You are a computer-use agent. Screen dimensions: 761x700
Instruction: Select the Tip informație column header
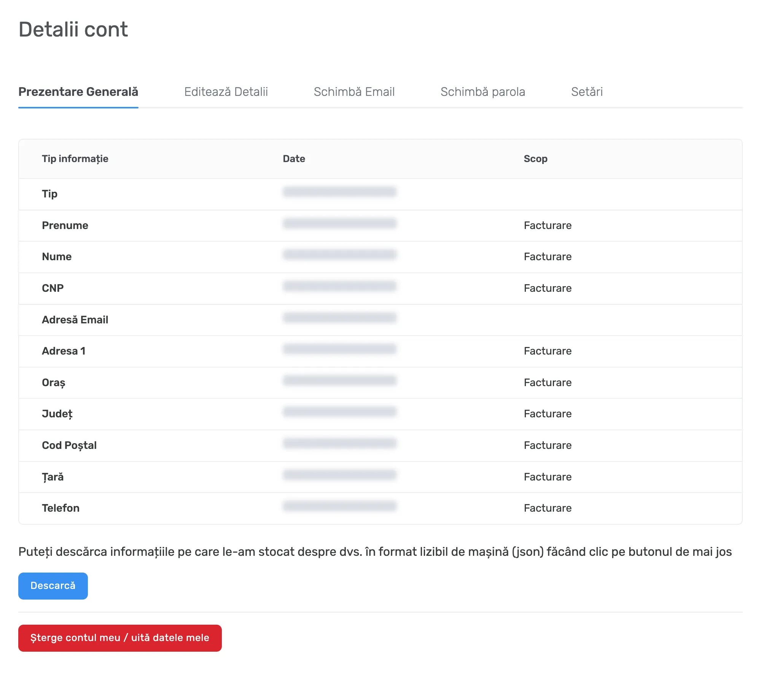(75, 159)
